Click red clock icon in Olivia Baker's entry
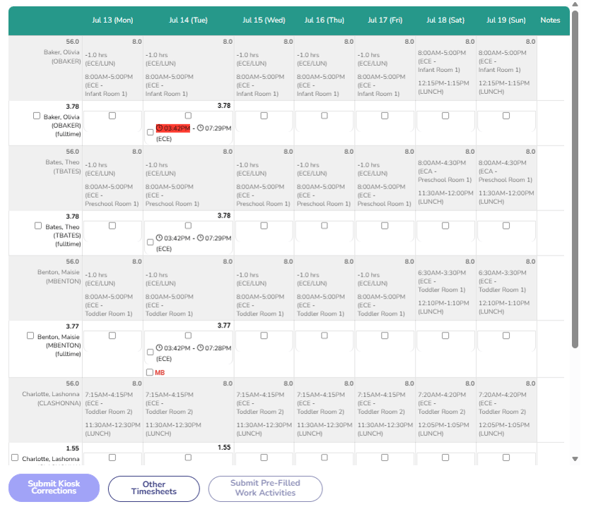Viewport: 591px width, 509px height. pyautogui.click(x=159, y=128)
